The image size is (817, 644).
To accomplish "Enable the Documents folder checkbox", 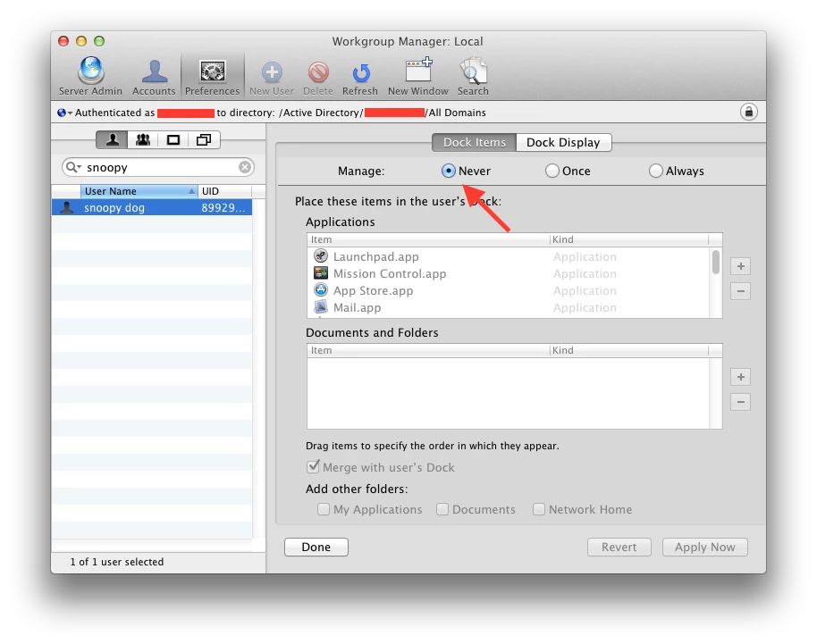I will 442,508.
